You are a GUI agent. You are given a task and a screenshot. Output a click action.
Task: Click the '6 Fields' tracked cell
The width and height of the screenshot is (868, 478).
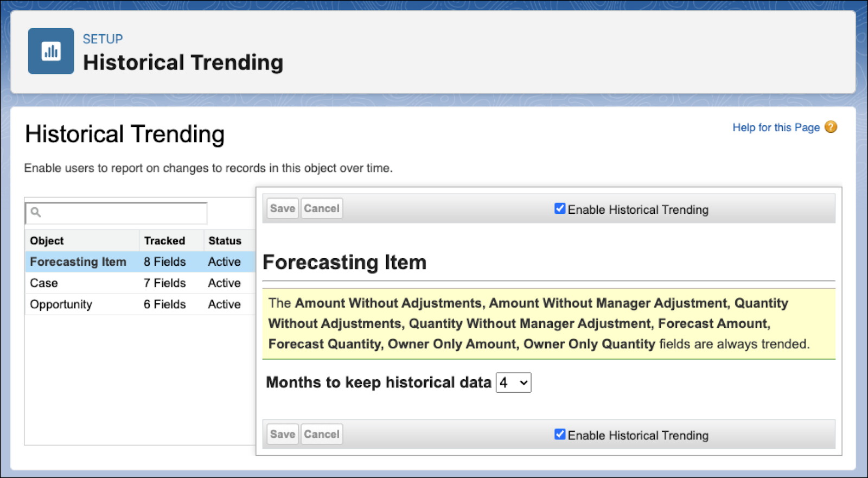[x=164, y=304]
